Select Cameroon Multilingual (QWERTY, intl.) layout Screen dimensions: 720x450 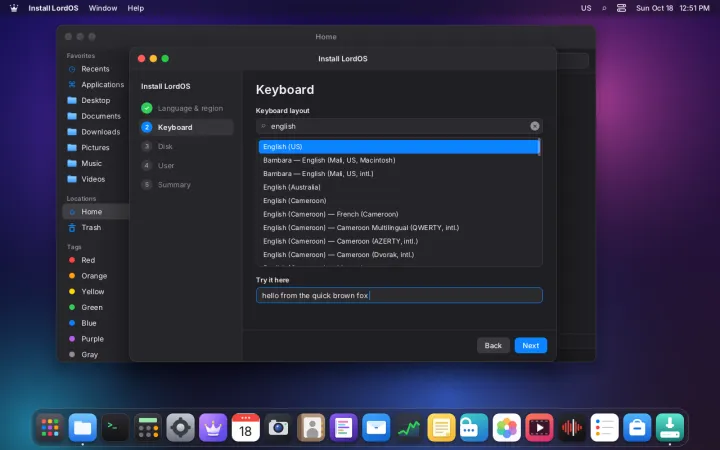point(398,228)
